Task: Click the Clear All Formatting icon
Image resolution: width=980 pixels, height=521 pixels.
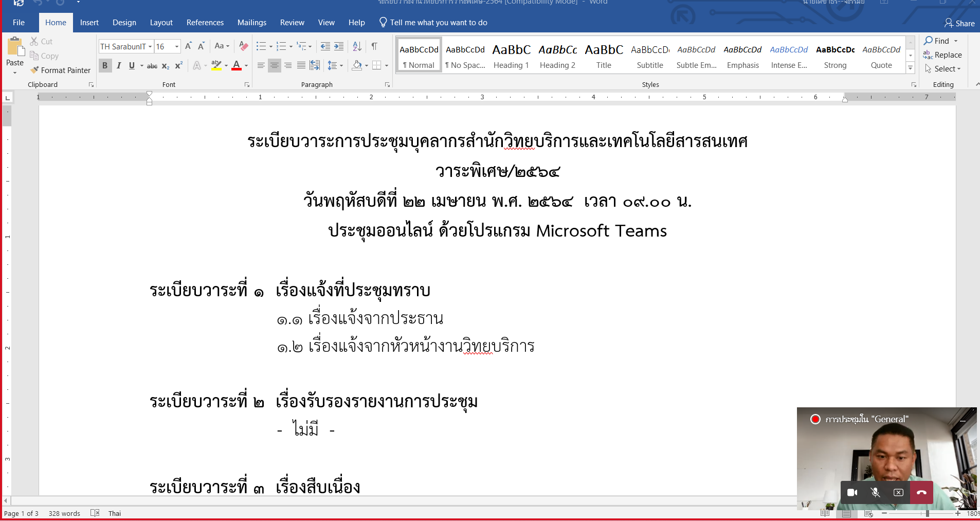Action: pos(244,46)
